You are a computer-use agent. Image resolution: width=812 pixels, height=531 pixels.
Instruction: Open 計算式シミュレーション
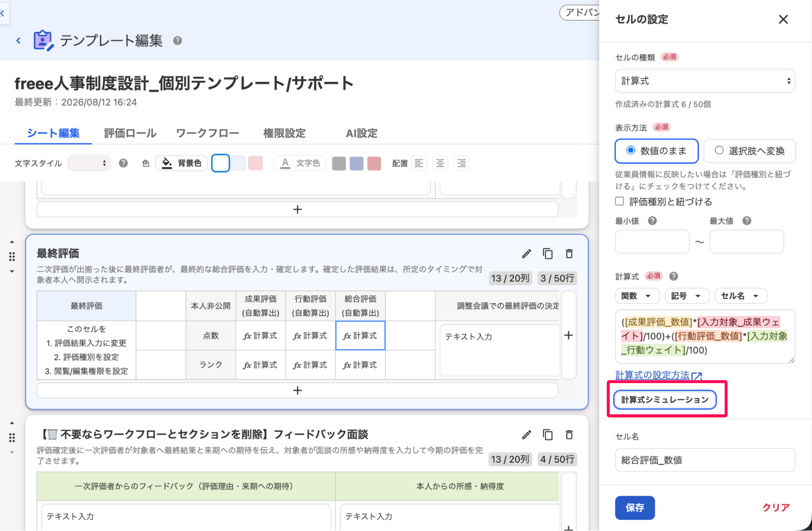coord(665,400)
